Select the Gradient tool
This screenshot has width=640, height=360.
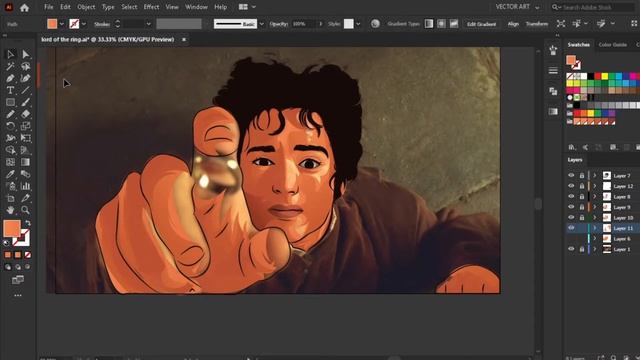(x=25, y=162)
